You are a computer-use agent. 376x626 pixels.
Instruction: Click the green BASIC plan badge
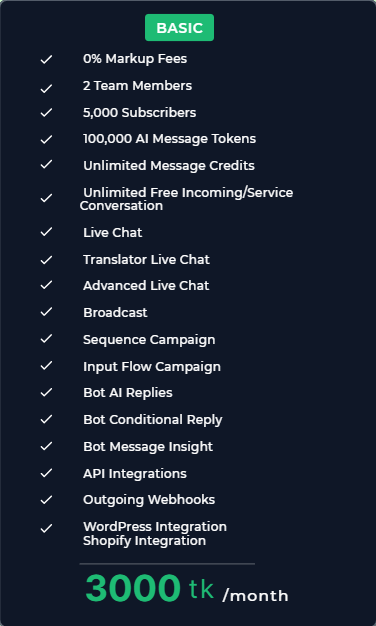pyautogui.click(x=179, y=28)
